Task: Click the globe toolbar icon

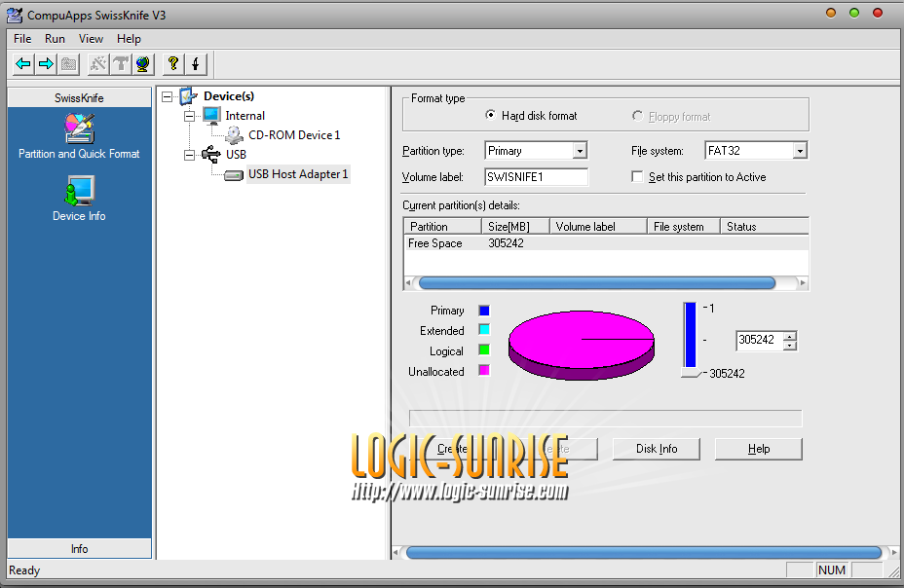Action: (143, 63)
